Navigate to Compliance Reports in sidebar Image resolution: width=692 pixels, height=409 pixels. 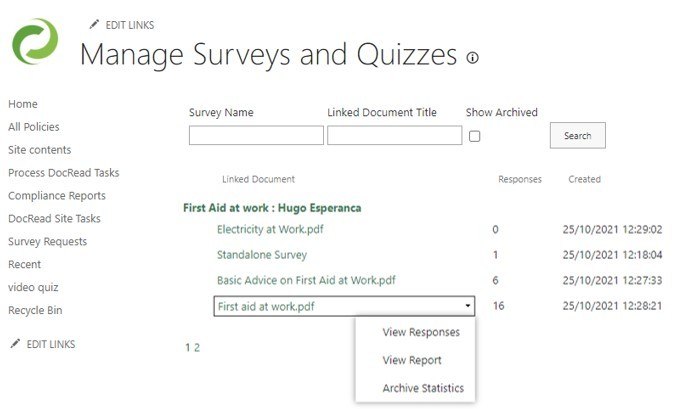[57, 196]
